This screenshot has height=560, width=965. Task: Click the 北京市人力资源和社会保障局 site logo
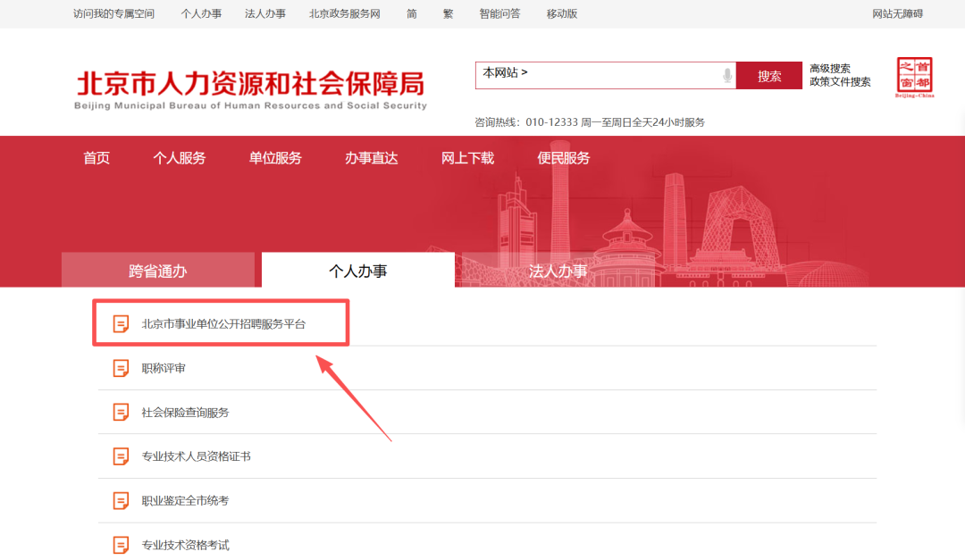click(250, 89)
